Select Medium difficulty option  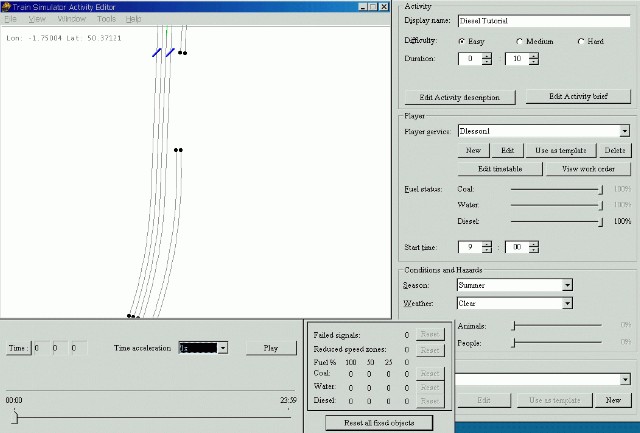click(x=520, y=41)
